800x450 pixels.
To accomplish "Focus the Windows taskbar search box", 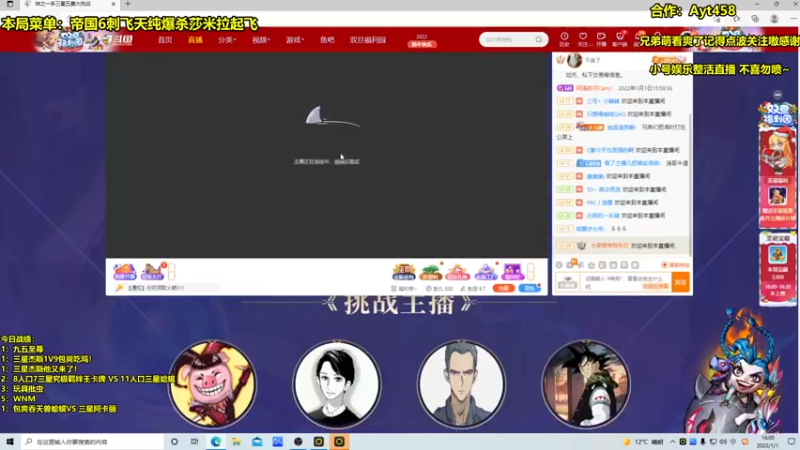I will [x=93, y=442].
